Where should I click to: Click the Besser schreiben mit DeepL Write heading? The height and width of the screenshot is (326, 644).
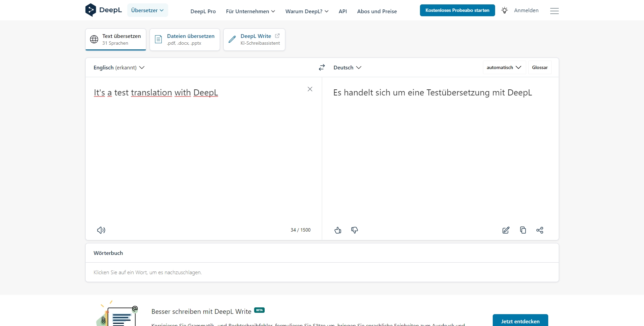click(201, 311)
